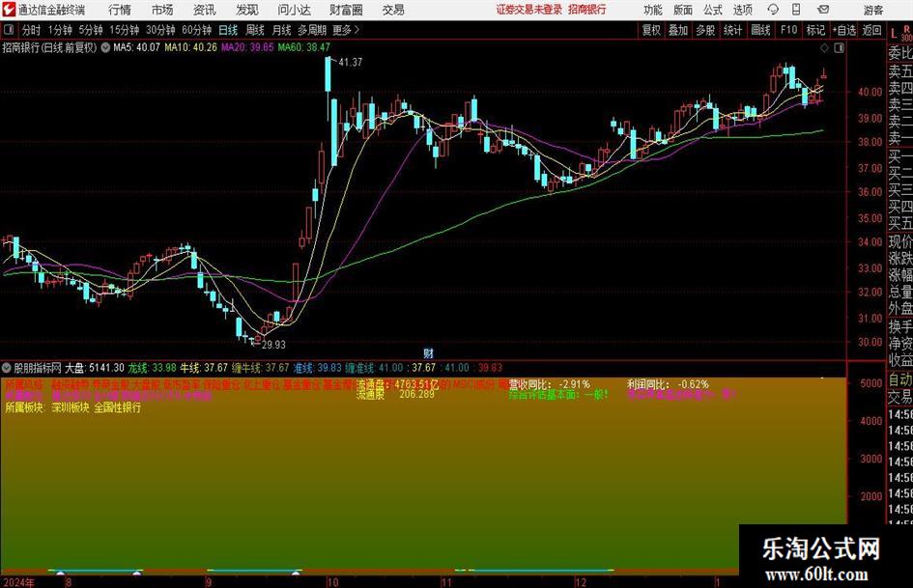Open the 行情 menu

click(x=120, y=10)
